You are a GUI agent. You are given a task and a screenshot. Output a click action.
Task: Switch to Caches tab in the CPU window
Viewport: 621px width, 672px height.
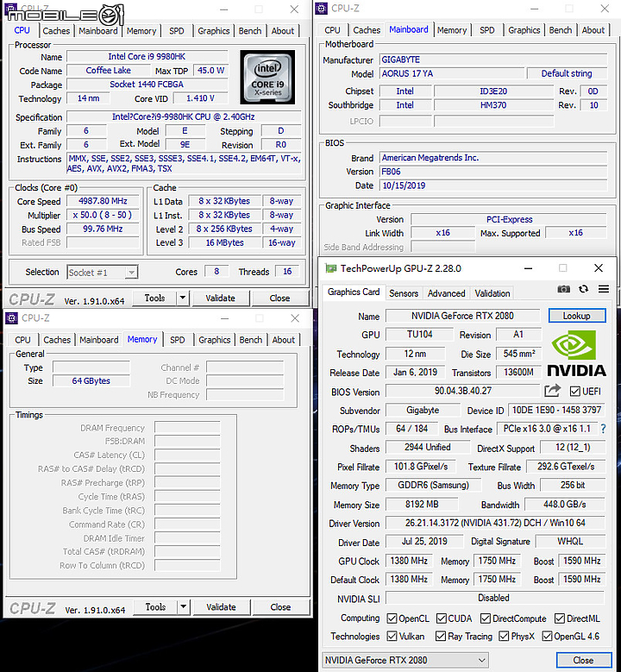[x=56, y=31]
